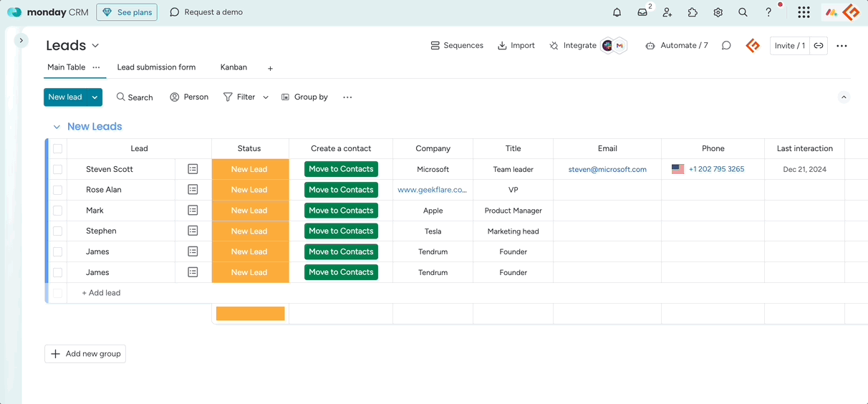Open the help question mark
This screenshot has height=404, width=868.
[x=768, y=12]
